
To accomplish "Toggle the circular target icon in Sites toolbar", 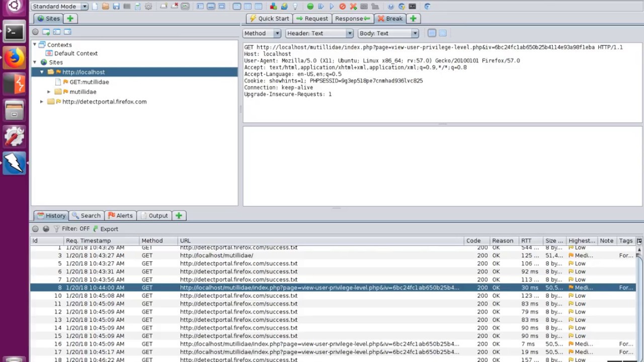I will [x=35, y=32].
